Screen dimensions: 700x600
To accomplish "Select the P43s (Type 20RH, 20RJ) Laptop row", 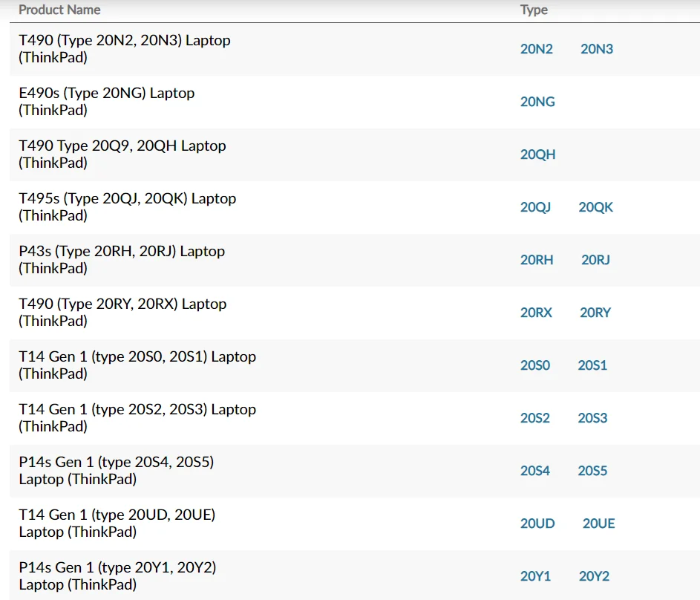I will click(355, 260).
